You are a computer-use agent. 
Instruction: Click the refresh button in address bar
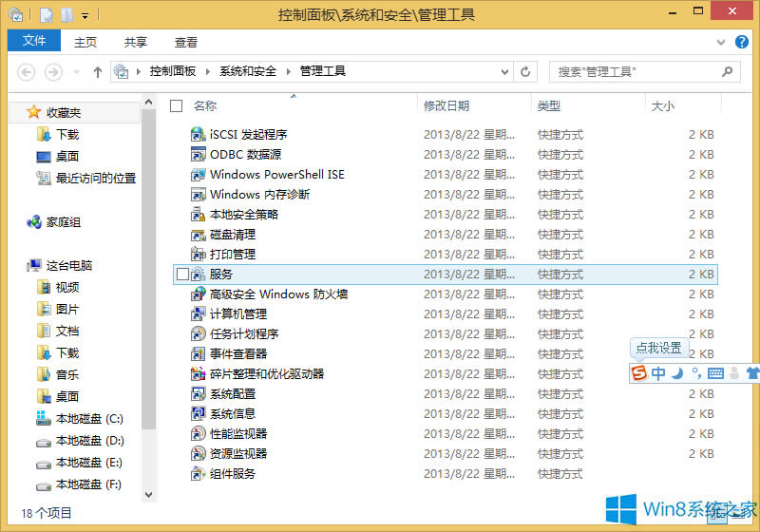[x=525, y=72]
